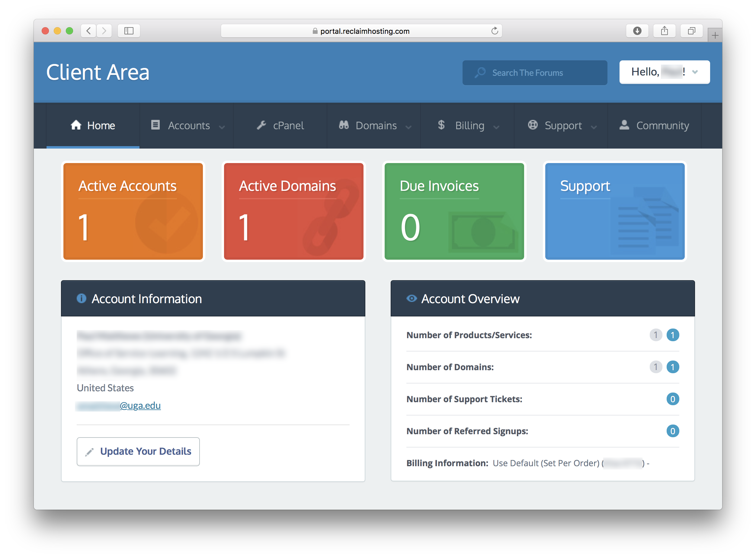Show all tabs overview icon
The image size is (756, 558).
(x=691, y=31)
